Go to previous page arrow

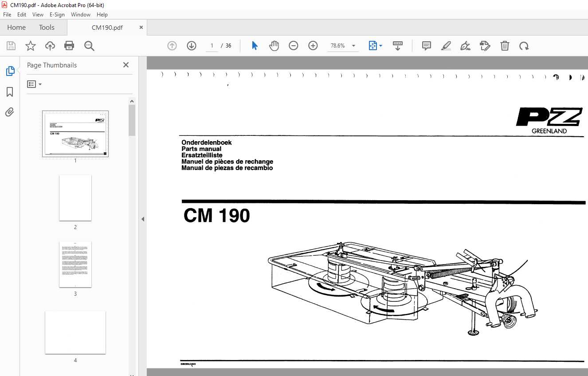[x=172, y=46]
